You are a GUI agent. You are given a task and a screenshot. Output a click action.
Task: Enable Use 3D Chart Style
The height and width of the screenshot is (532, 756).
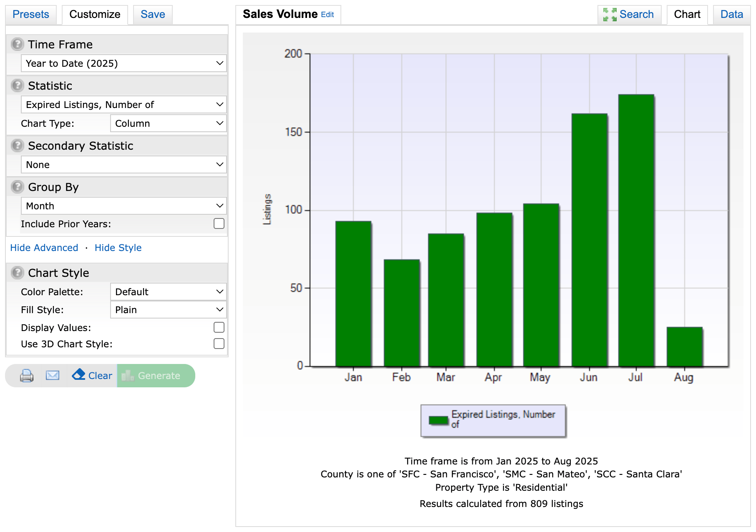point(219,344)
